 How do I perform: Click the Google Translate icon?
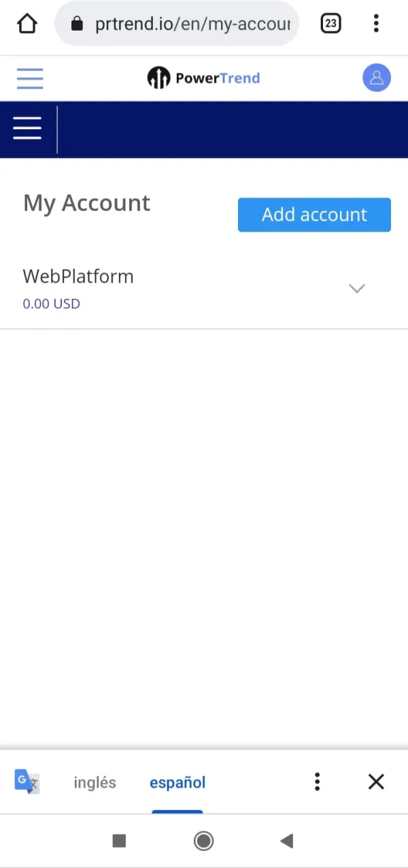coord(27,782)
